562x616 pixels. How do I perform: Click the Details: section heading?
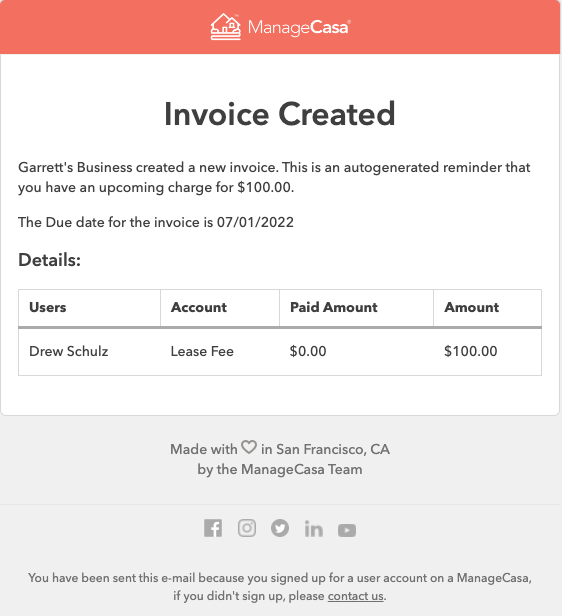(x=49, y=260)
